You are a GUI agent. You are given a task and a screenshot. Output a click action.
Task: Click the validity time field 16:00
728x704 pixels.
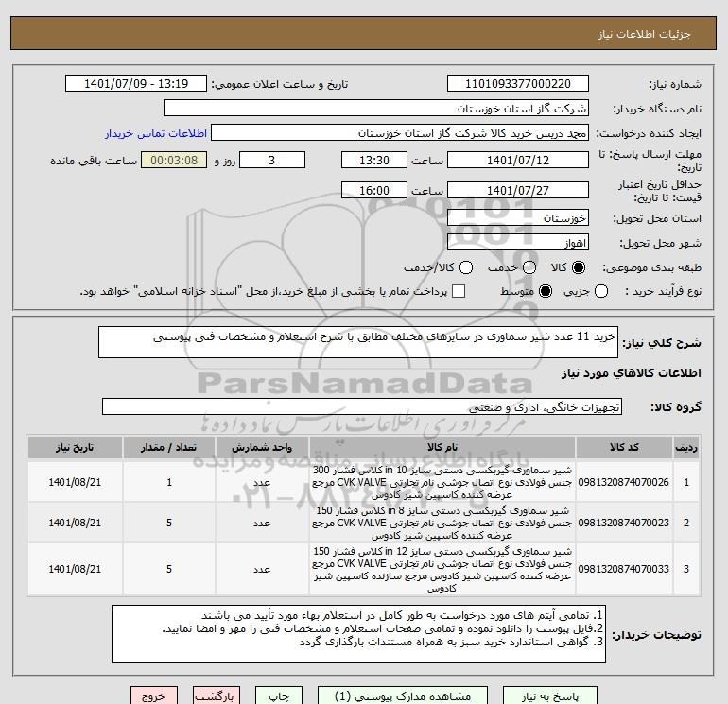tap(374, 190)
